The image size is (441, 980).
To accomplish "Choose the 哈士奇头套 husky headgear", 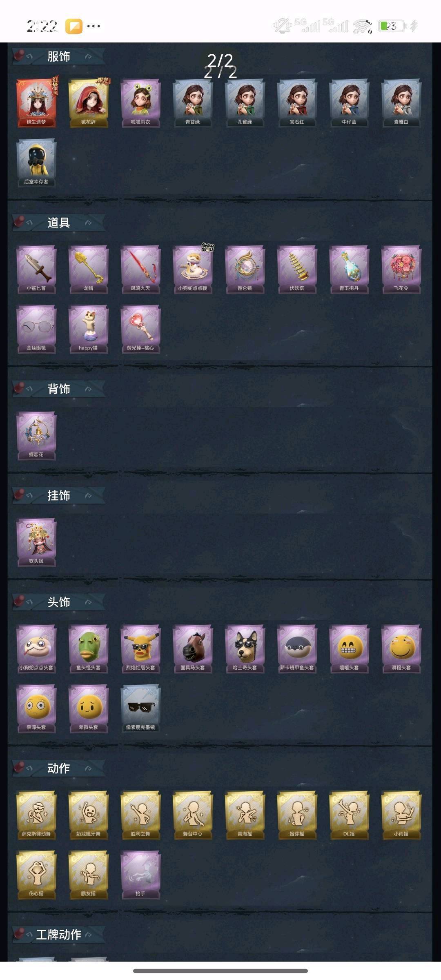I will (x=245, y=648).
